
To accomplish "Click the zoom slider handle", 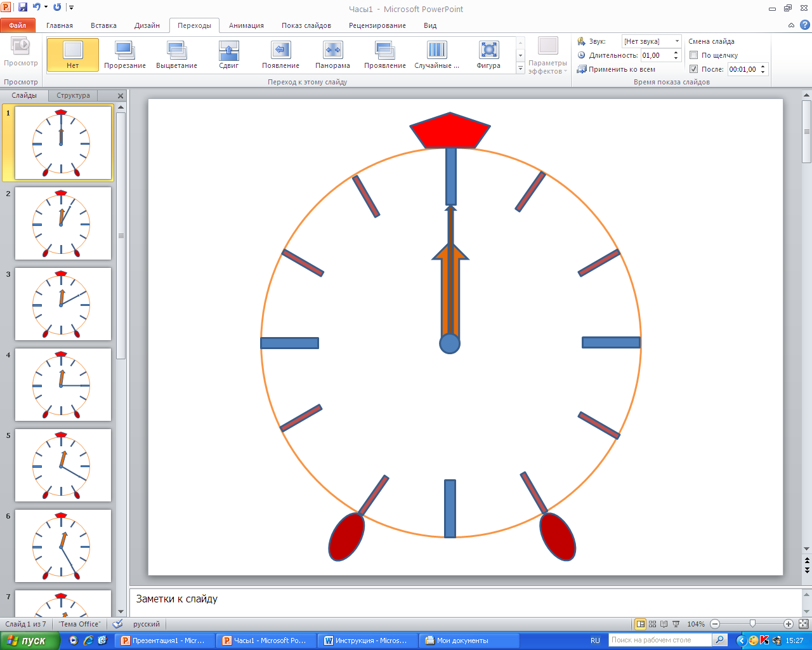I will pyautogui.click(x=752, y=624).
